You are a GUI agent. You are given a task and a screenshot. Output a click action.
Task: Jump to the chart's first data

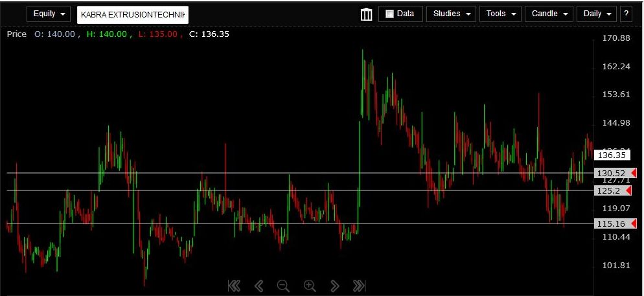click(234, 286)
